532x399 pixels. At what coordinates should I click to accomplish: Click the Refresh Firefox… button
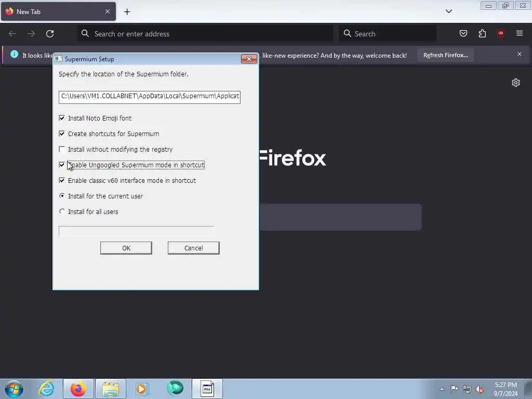[445, 55]
